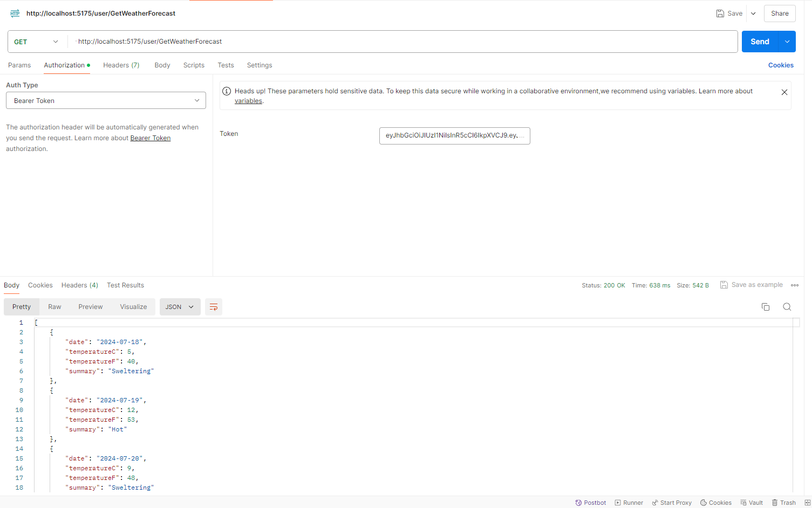812x508 pixels.
Task: Switch to the Scripts tab
Action: [194, 65]
